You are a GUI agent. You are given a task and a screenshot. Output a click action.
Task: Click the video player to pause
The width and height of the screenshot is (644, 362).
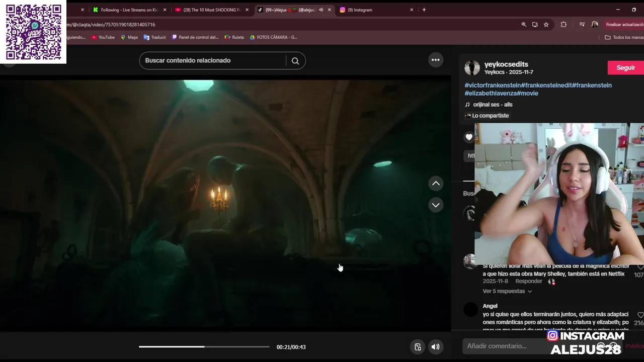225,204
